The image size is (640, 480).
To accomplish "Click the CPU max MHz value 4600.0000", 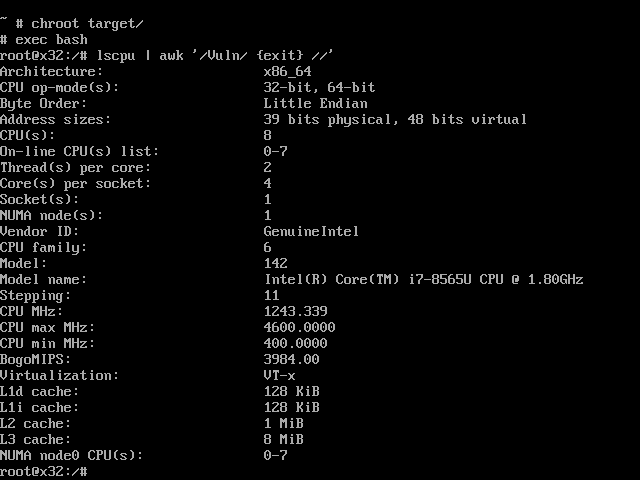I will [300, 327].
